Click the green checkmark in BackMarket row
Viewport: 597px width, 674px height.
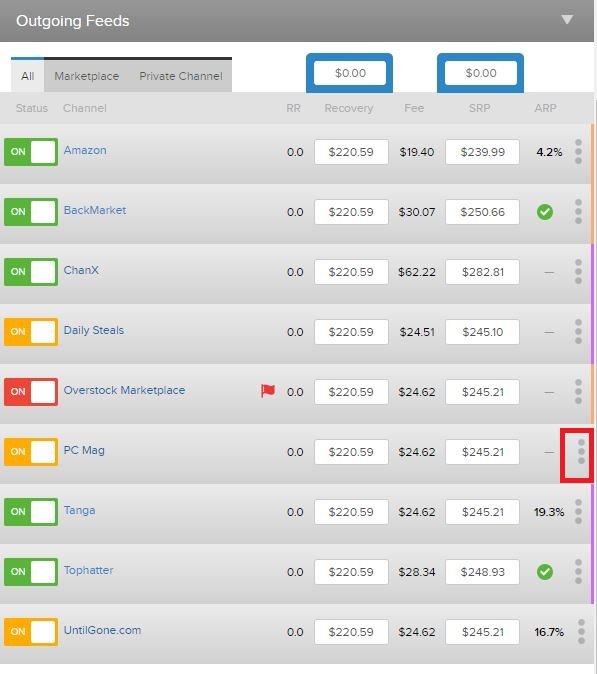pyautogui.click(x=545, y=212)
